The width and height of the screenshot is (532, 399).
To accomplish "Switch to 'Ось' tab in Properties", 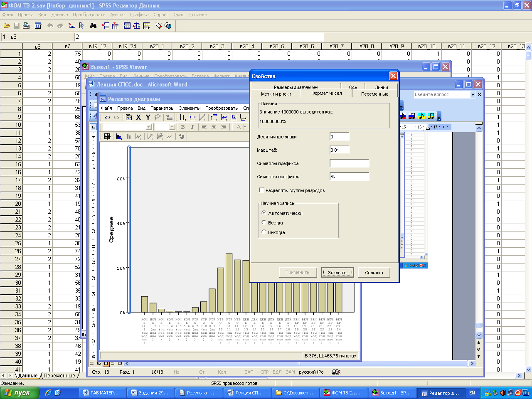I will point(353,87).
